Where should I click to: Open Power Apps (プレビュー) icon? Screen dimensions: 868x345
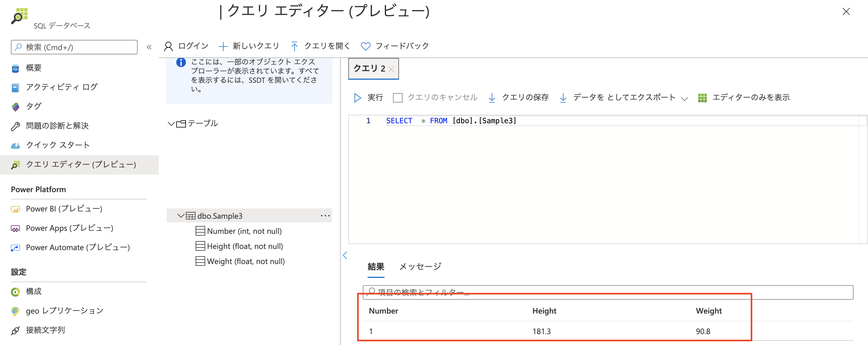point(15,229)
